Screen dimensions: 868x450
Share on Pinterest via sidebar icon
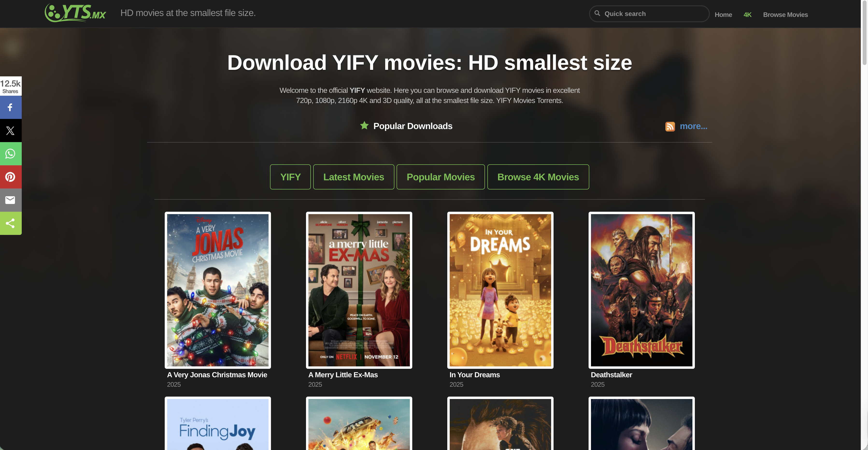click(10, 177)
